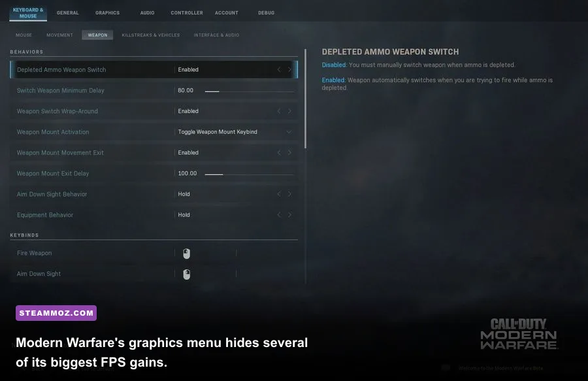This screenshot has width=588, height=381.
Task: Open the Controller settings tab
Action: point(187,13)
